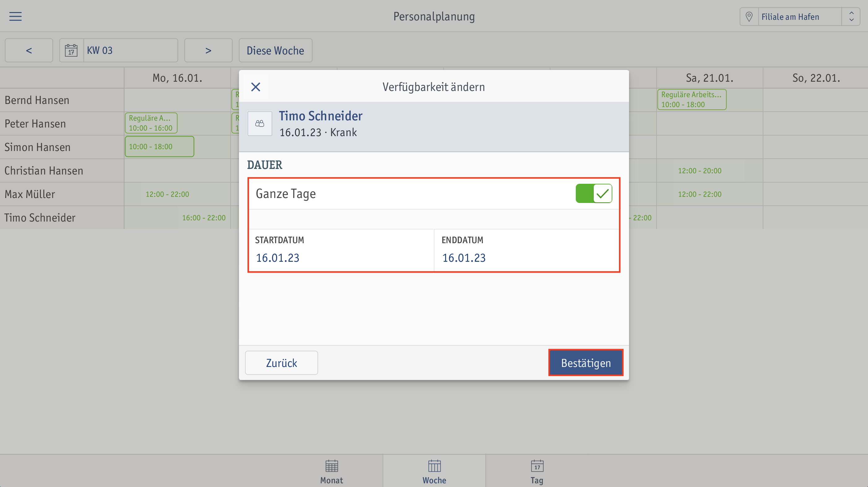Screen dimensions: 868x487
Task: Go to the next week
Action: tap(208, 50)
